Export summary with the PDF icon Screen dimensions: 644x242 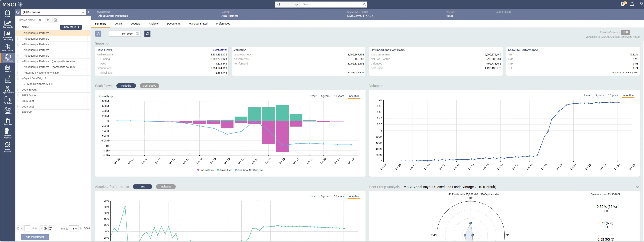tap(98, 34)
